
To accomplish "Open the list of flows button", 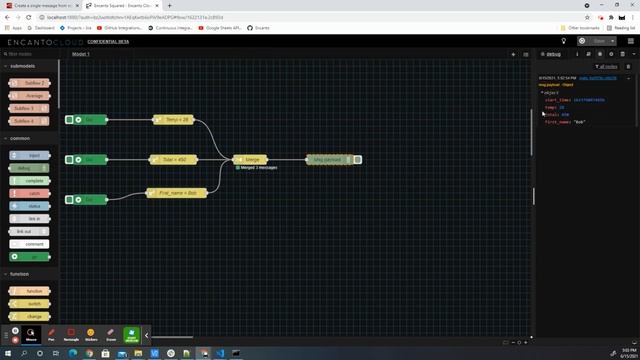I will coord(526,54).
